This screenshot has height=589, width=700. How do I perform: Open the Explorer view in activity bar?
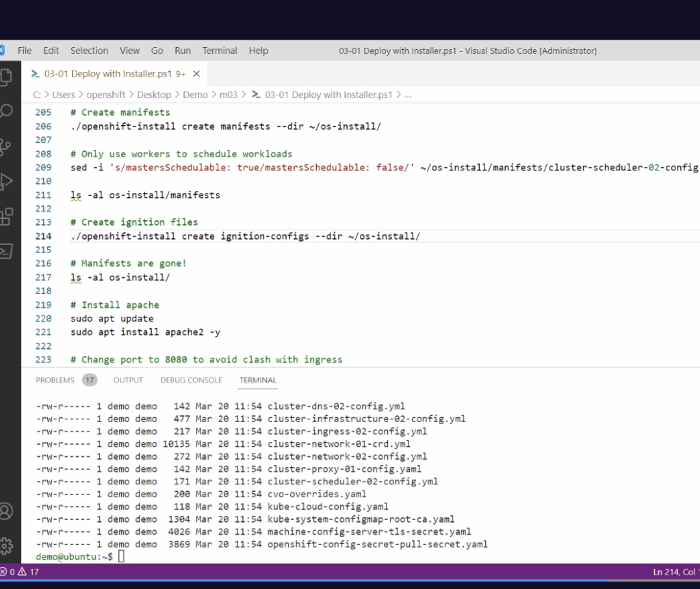click(5, 77)
